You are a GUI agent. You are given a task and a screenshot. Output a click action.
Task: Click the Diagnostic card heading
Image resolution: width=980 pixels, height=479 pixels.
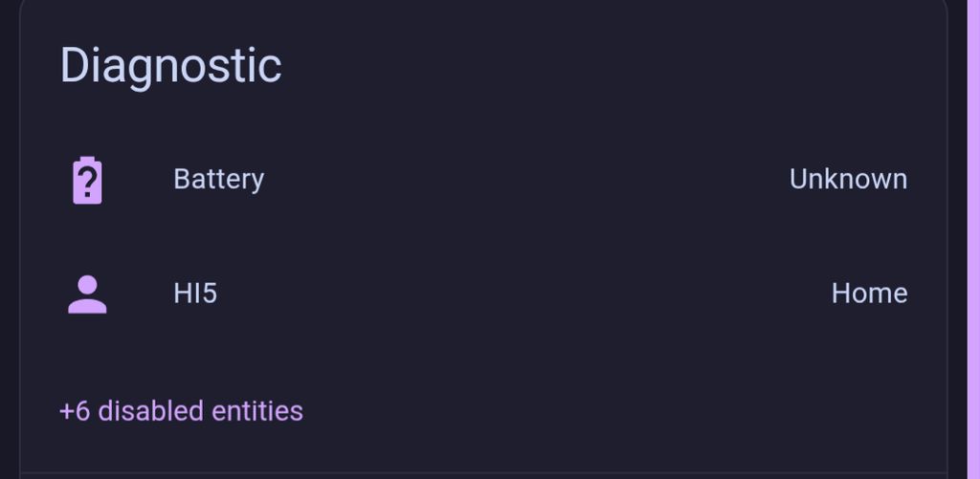coord(170,66)
